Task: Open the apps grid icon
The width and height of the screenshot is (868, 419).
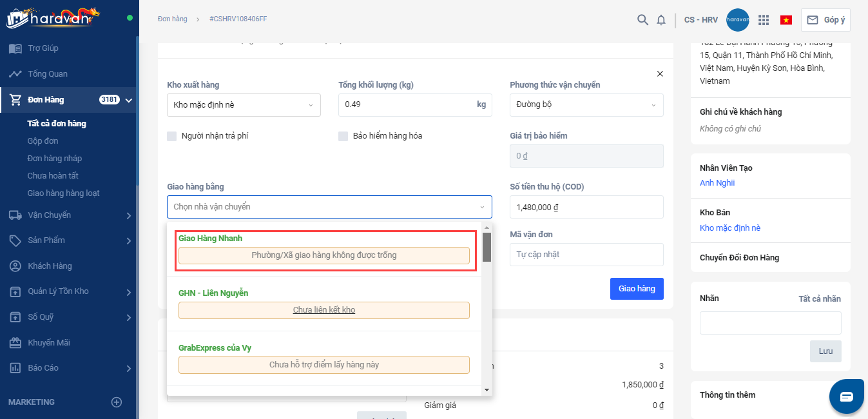Action: (x=764, y=20)
